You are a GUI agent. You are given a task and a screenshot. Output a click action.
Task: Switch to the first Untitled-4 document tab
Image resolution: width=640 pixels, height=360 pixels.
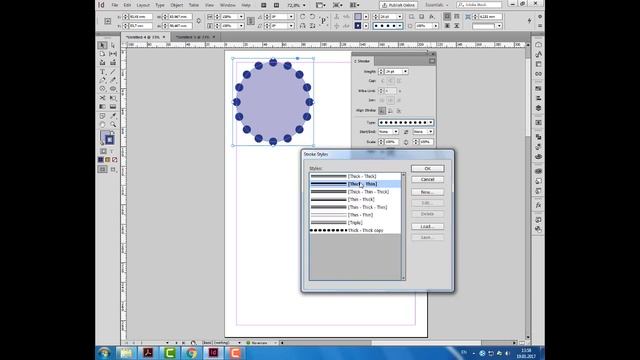click(143, 37)
